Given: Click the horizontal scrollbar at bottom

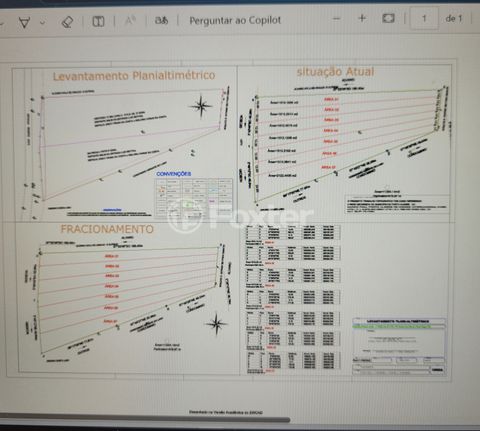Looking at the screenshot, I should [x=145, y=419].
